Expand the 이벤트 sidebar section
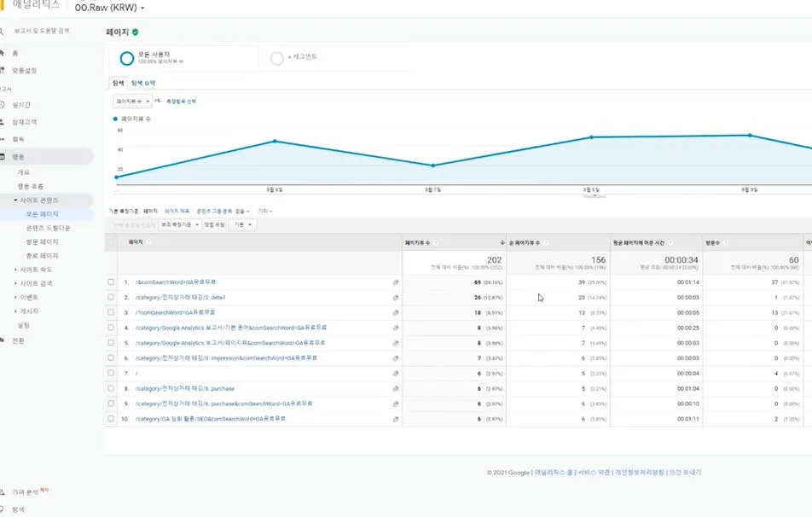 [x=15, y=298]
